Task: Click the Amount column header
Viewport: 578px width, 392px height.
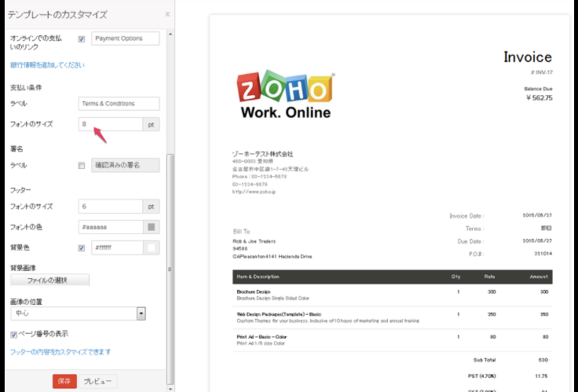Action: pos(539,277)
